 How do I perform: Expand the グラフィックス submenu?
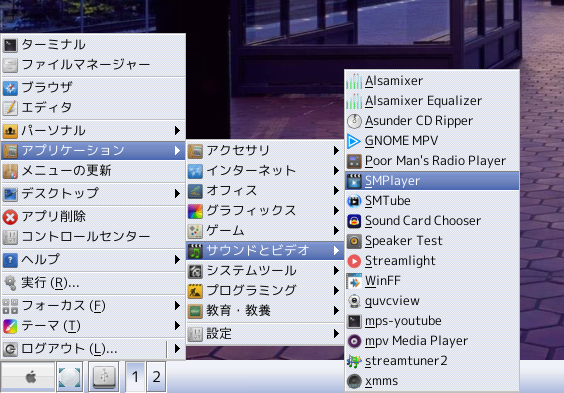point(265,211)
